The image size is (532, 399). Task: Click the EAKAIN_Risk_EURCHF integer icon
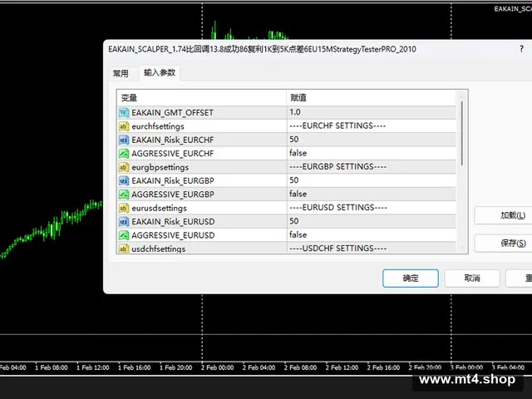point(124,140)
